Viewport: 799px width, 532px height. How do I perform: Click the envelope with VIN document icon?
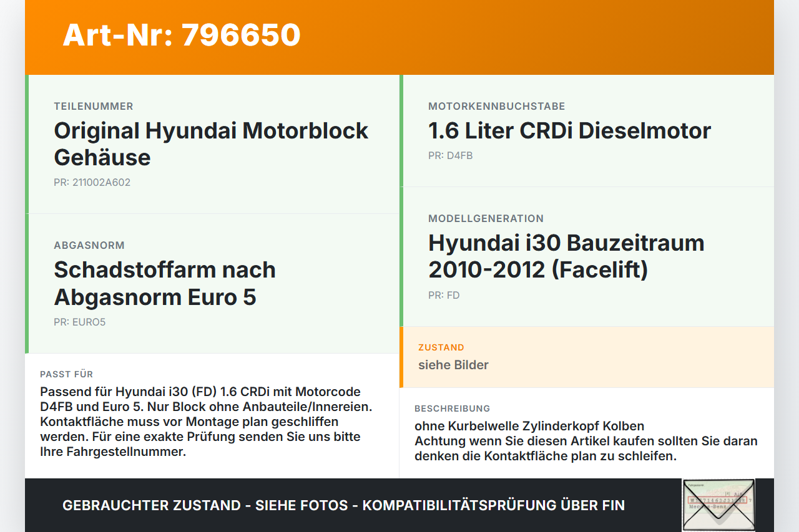pyautogui.click(x=718, y=505)
